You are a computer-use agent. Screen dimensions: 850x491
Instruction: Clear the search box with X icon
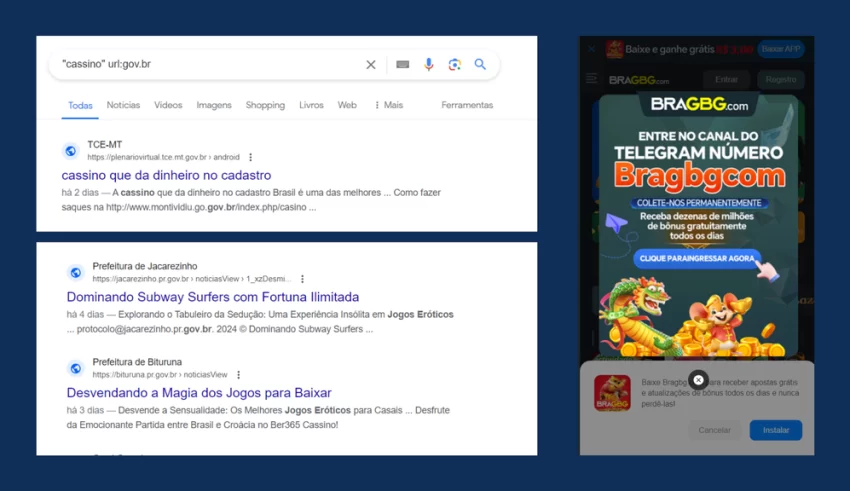pyautogui.click(x=371, y=64)
